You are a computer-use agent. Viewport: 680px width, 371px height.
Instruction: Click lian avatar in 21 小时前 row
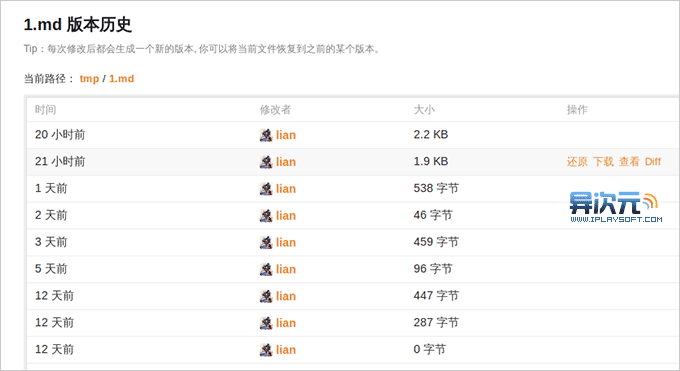click(x=266, y=162)
